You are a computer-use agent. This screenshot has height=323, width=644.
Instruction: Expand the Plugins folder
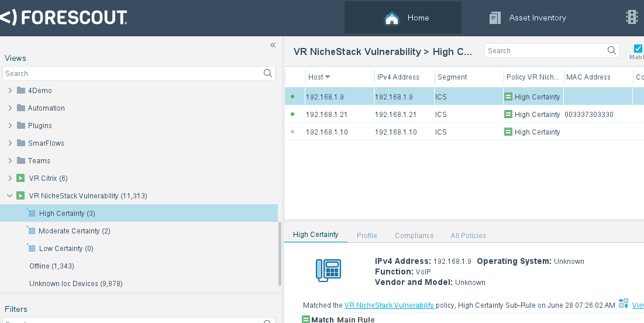tap(9, 126)
